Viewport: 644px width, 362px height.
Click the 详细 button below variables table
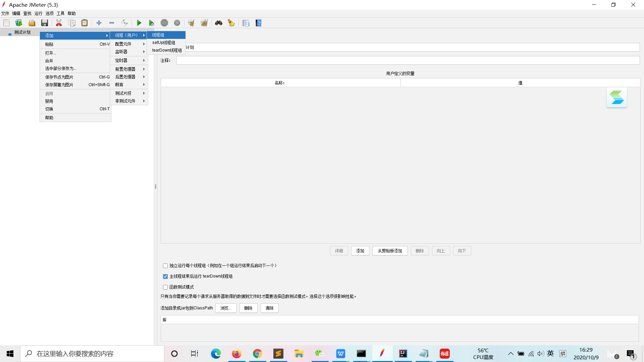pos(339,251)
